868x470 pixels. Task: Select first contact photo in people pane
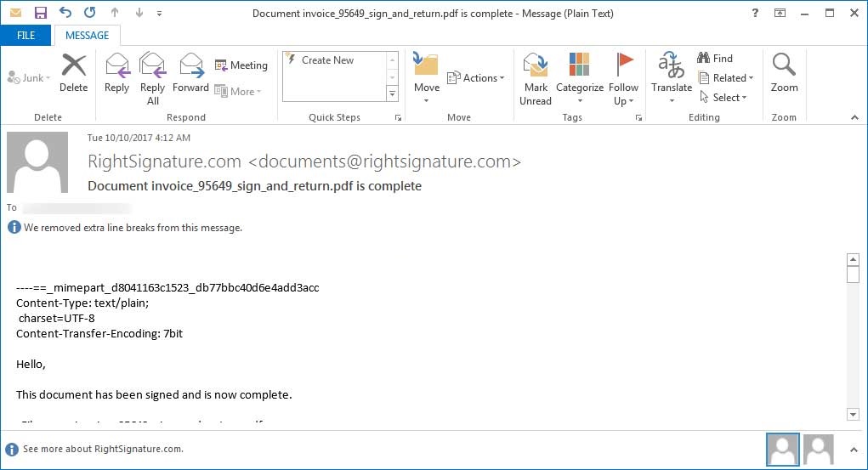pos(783,450)
